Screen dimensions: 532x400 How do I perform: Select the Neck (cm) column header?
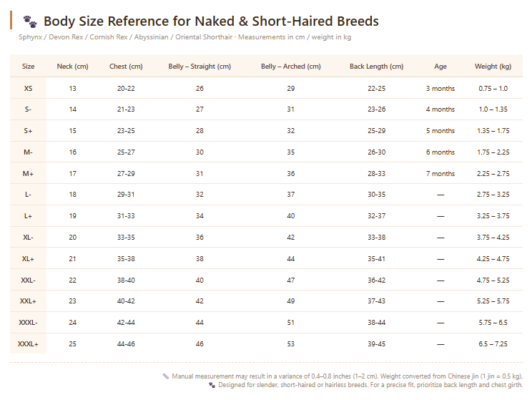pyautogui.click(x=73, y=67)
